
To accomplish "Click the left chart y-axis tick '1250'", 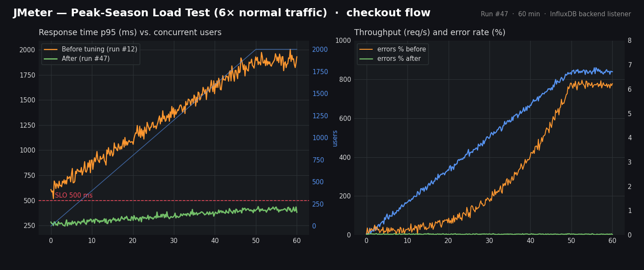I will [27, 125].
